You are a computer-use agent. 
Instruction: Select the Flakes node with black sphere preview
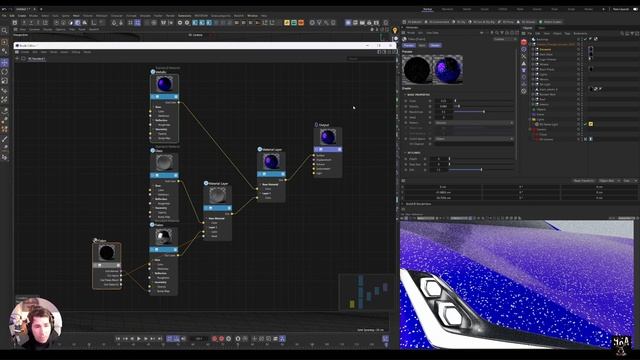pyautogui.click(x=107, y=253)
